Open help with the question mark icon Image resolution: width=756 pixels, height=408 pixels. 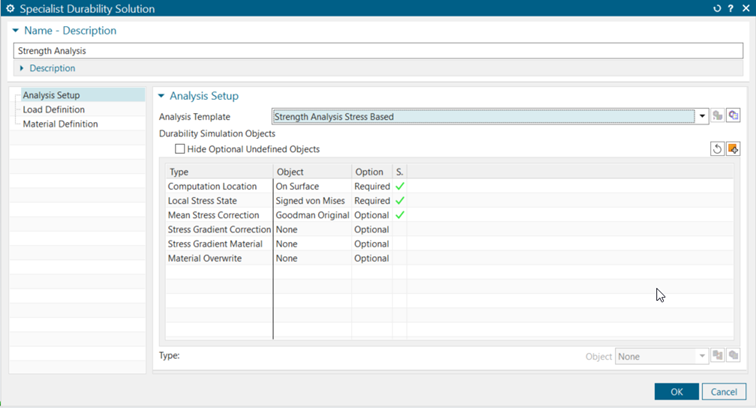pos(732,9)
